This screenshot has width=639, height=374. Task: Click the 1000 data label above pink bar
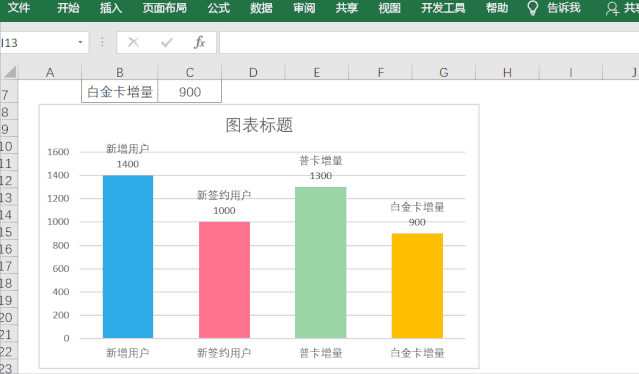[224, 211]
